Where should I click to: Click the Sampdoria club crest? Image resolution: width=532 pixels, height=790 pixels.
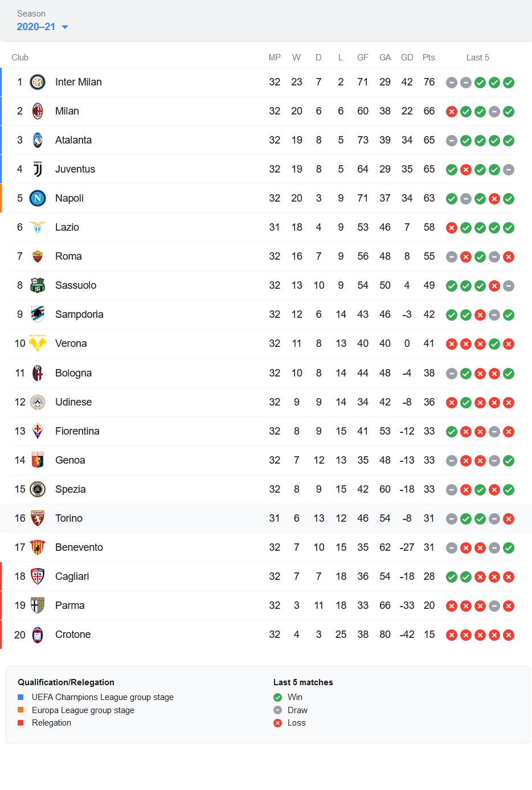[38, 314]
